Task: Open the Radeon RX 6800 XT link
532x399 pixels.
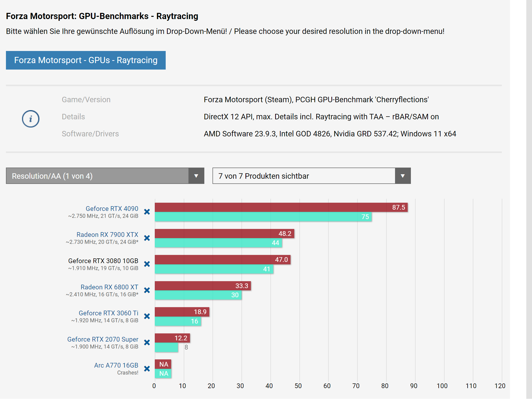Action: point(109,287)
